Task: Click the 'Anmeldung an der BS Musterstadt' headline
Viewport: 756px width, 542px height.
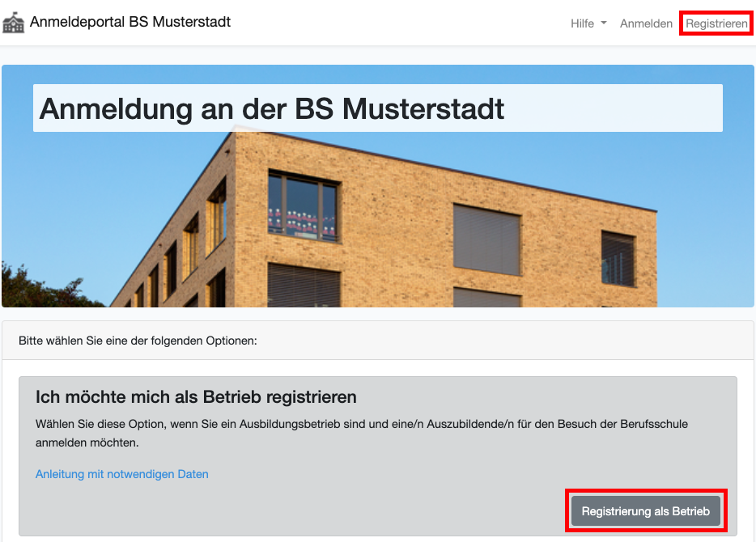Action: tap(272, 108)
